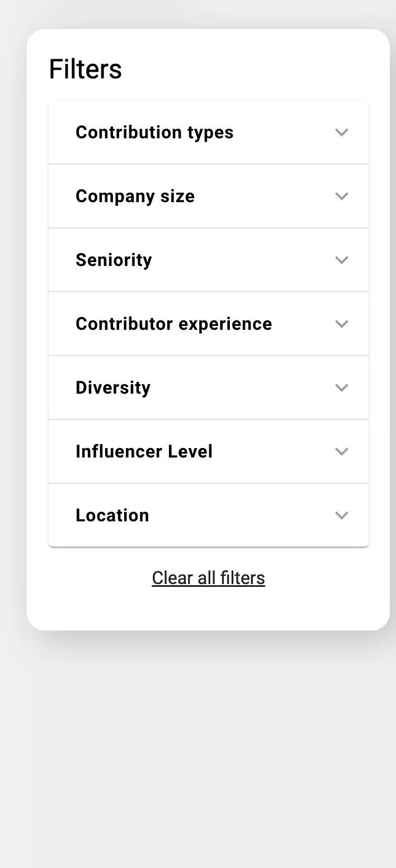Click the chevron at the Location row
This screenshot has height=868, width=396.
341,516
